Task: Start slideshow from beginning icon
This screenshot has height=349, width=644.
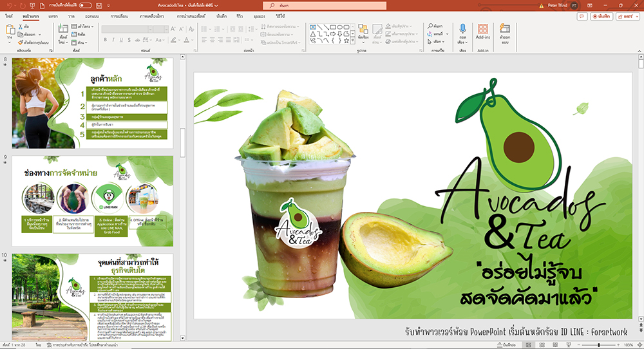Action: click(x=32, y=5)
